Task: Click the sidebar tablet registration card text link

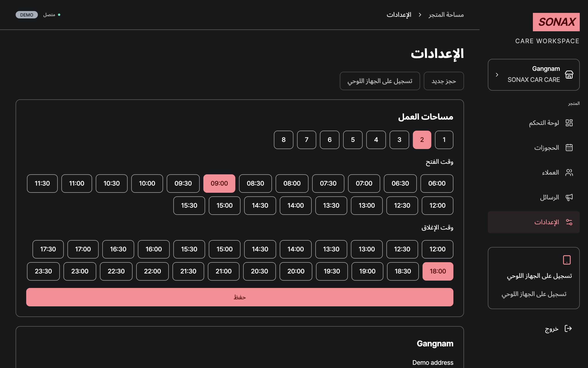Action: coord(534,294)
